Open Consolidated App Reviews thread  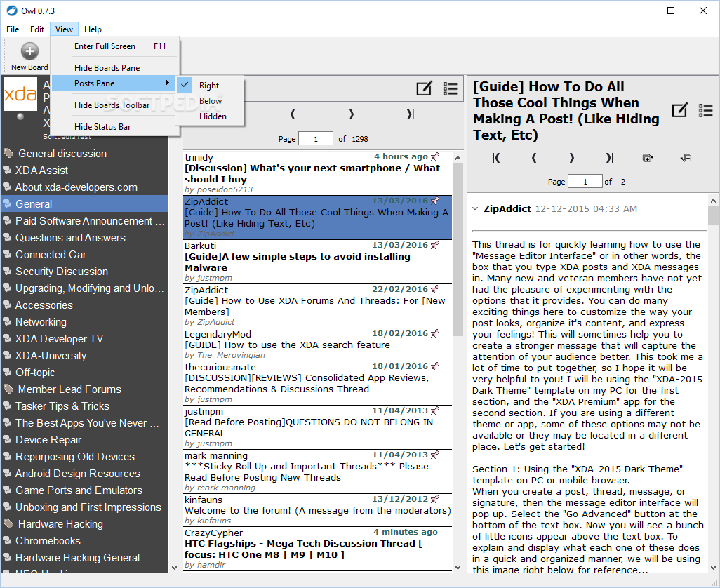click(317, 383)
